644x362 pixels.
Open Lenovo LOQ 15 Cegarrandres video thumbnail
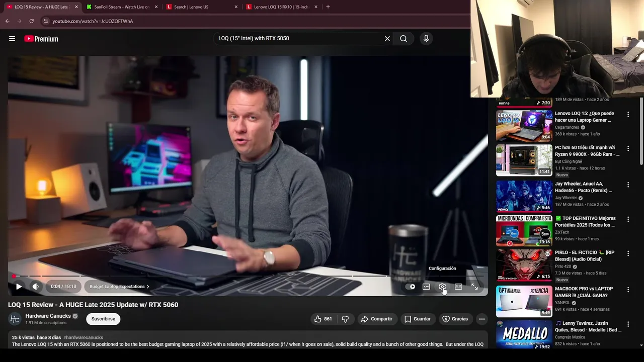[x=524, y=126]
